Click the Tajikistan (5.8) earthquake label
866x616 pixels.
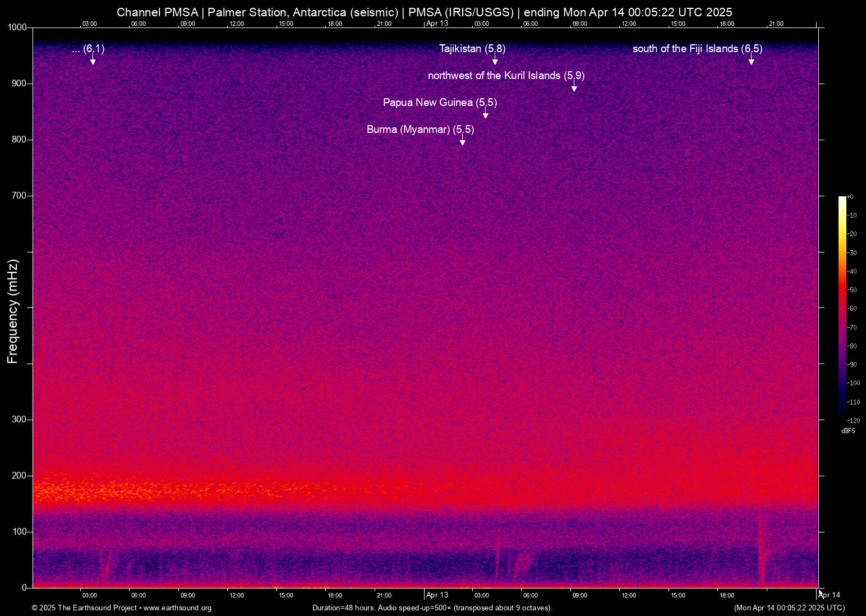coord(472,49)
